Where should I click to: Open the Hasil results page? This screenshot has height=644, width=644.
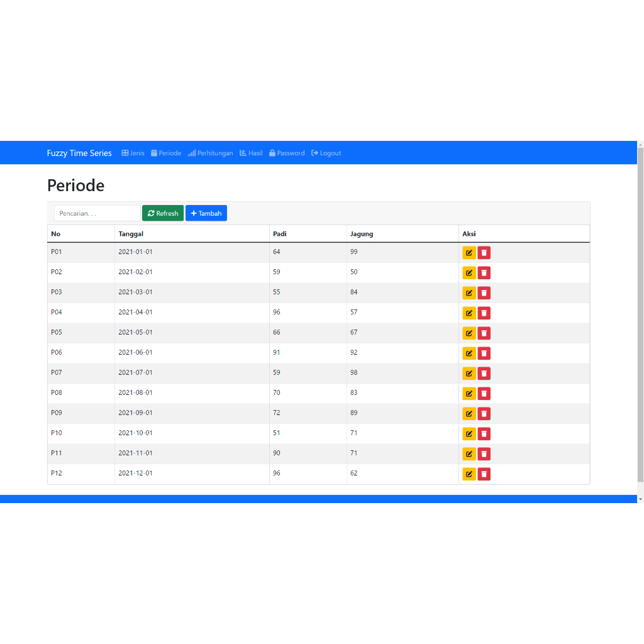coord(251,153)
